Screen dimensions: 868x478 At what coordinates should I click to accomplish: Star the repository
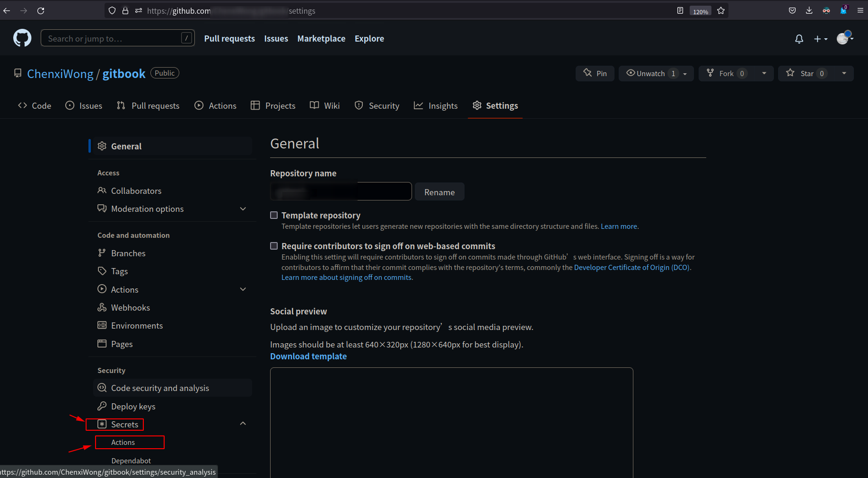pyautogui.click(x=807, y=73)
